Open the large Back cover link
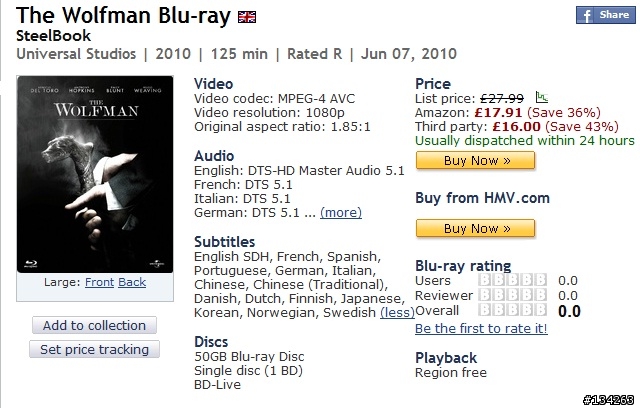This screenshot has width=640, height=408. click(132, 283)
